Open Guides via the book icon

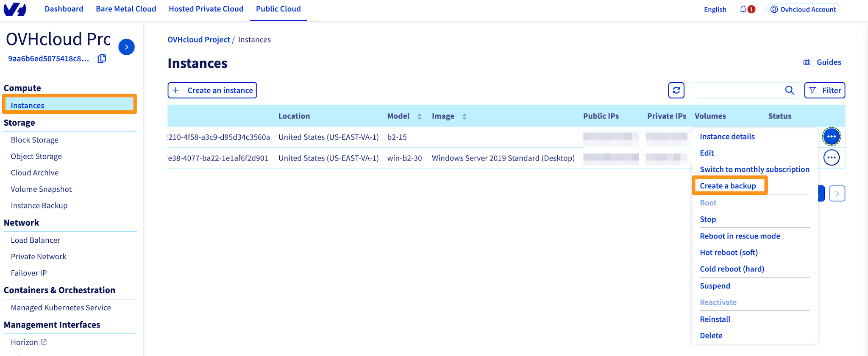tap(807, 62)
